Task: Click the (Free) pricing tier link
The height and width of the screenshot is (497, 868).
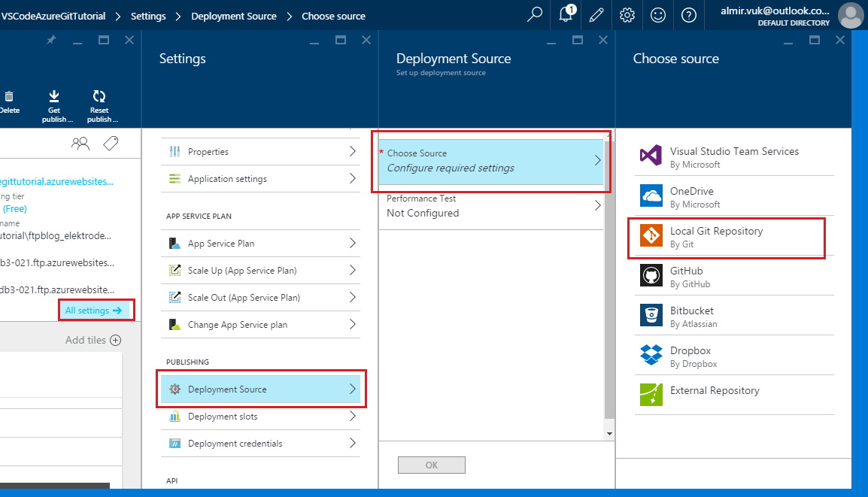Action: point(15,209)
